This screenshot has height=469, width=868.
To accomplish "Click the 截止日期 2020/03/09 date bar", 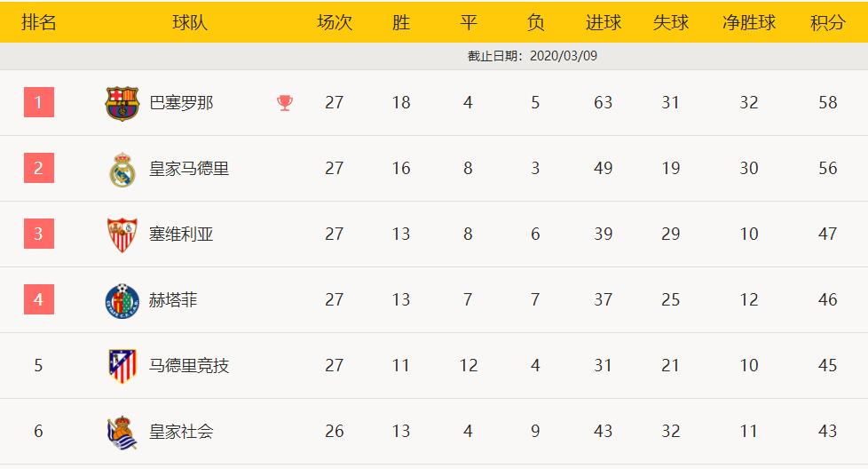I will pos(434,56).
